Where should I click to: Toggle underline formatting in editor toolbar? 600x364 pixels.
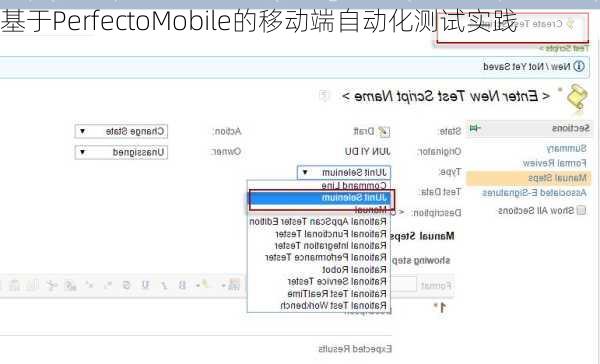[x=145, y=285]
